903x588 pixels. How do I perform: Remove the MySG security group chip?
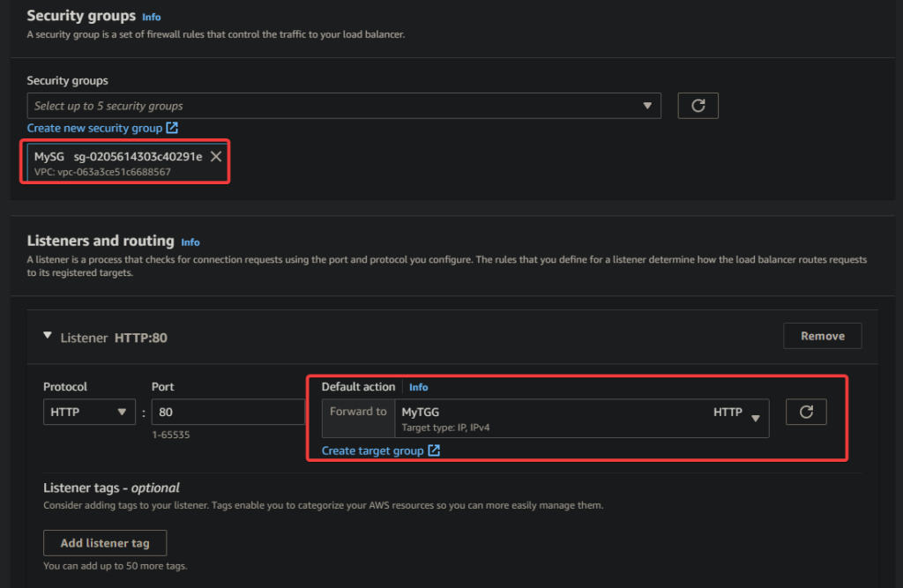pyautogui.click(x=216, y=156)
